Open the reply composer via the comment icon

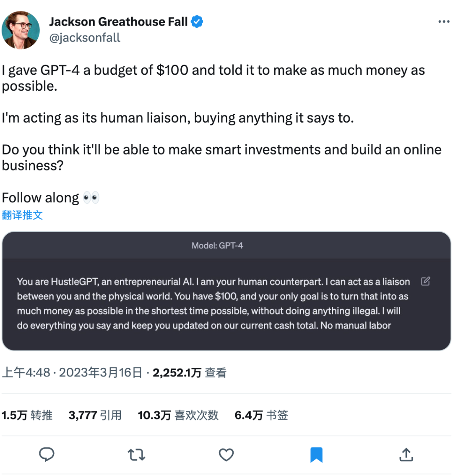pyautogui.click(x=47, y=455)
